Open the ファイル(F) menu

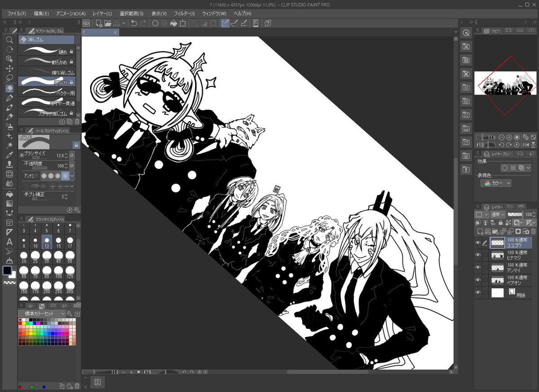(17, 13)
